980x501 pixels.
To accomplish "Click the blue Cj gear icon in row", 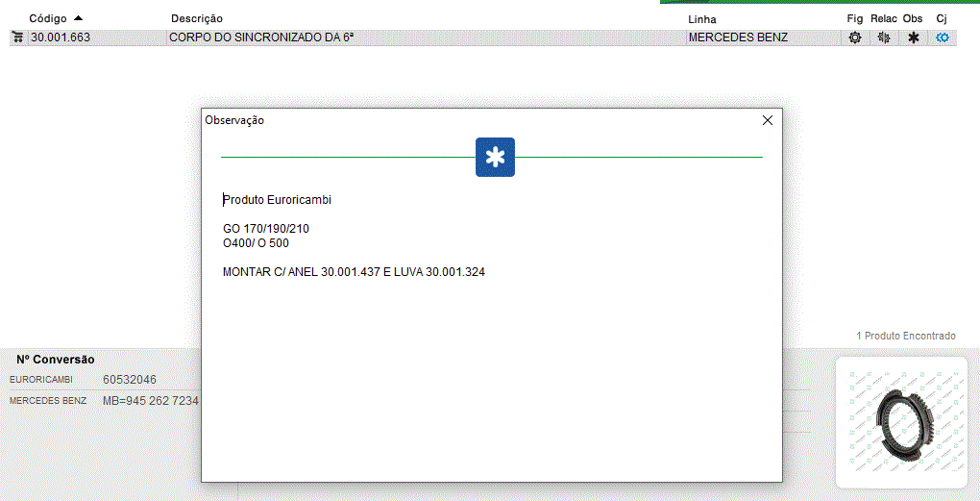I will 943,38.
